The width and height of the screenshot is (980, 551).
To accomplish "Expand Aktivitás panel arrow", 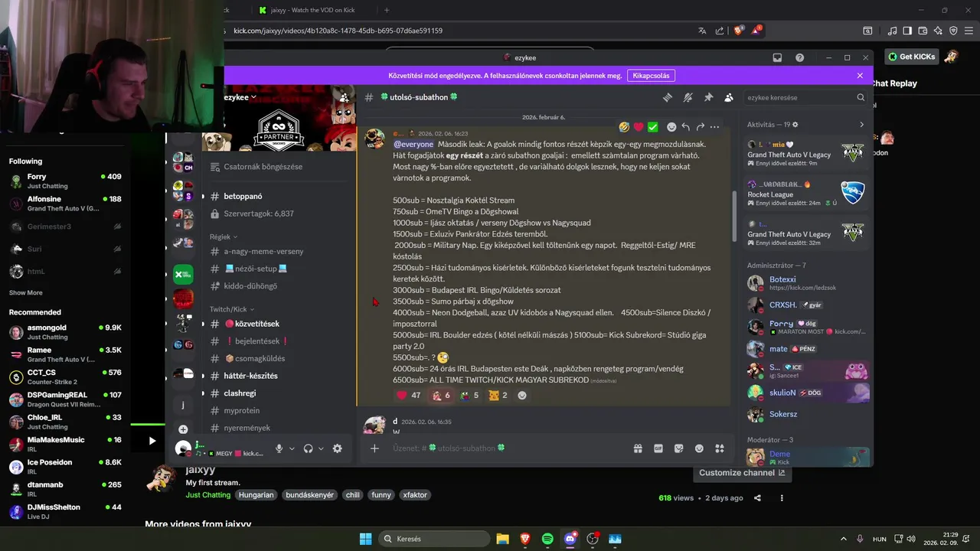I will click(x=861, y=124).
